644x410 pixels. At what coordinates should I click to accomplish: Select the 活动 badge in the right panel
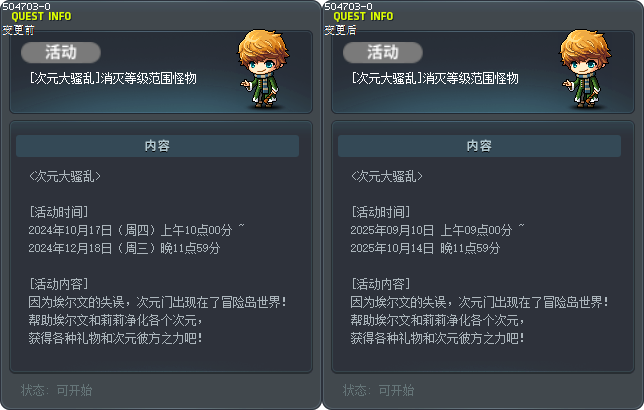click(383, 53)
